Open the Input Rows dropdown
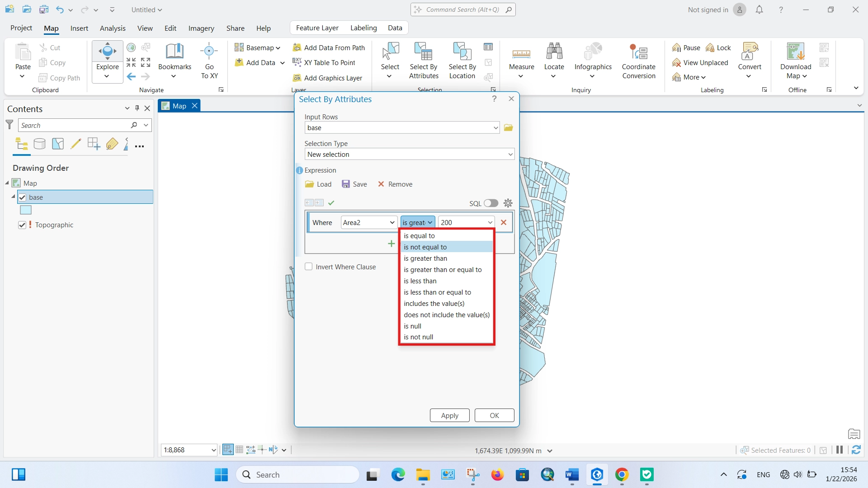 [x=495, y=128]
